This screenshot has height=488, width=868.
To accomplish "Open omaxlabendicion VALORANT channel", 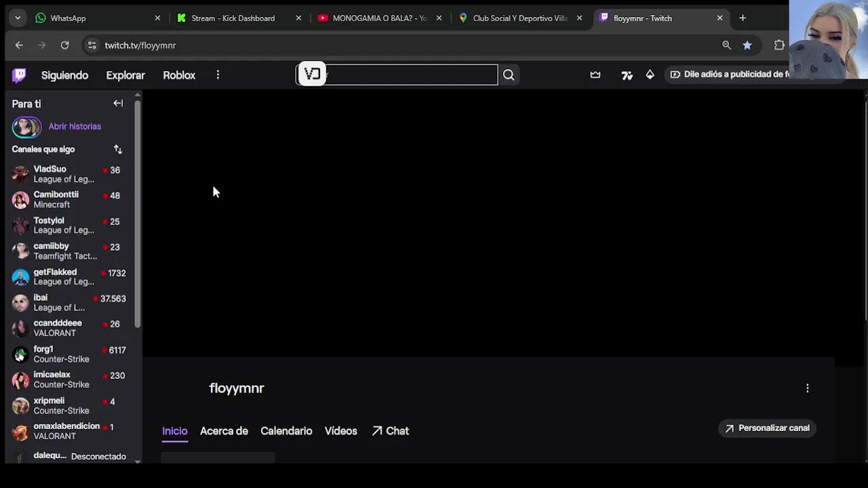I will (x=71, y=431).
